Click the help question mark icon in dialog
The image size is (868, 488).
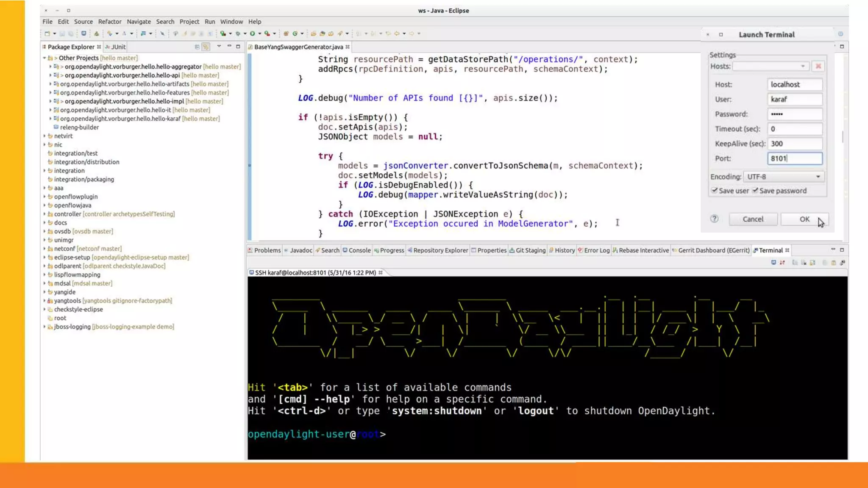pyautogui.click(x=715, y=219)
